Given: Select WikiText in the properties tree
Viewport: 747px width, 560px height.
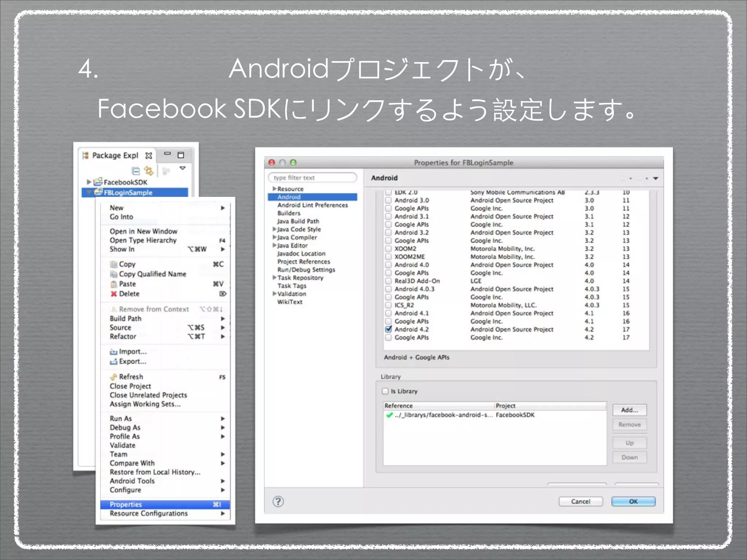Looking at the screenshot, I should coord(290,302).
